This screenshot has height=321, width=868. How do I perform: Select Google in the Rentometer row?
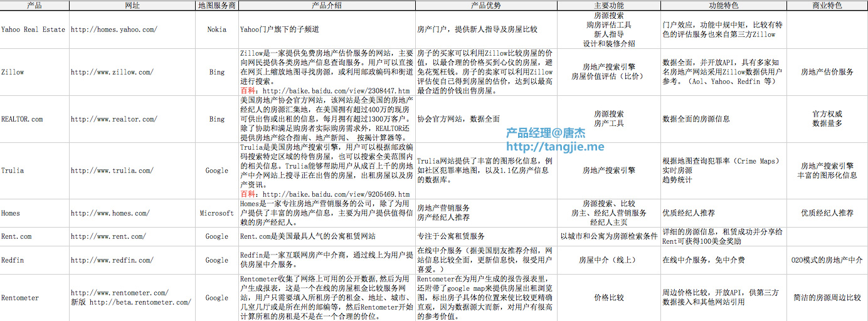217,298
